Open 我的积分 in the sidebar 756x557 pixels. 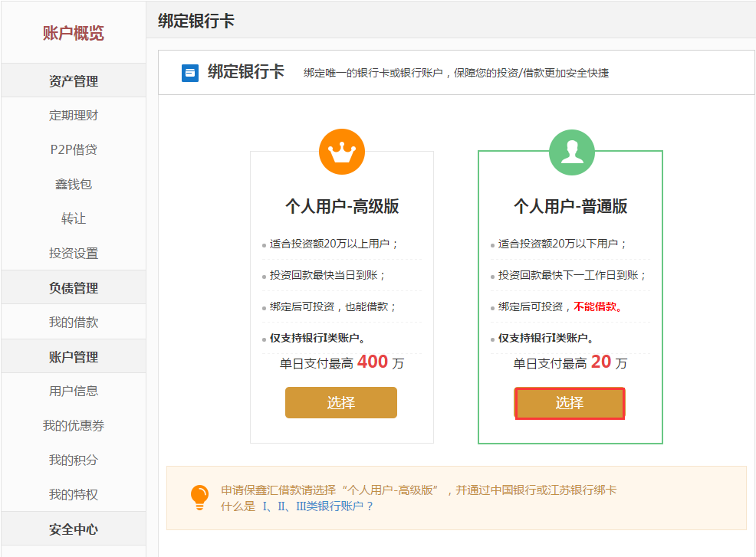pos(74,460)
